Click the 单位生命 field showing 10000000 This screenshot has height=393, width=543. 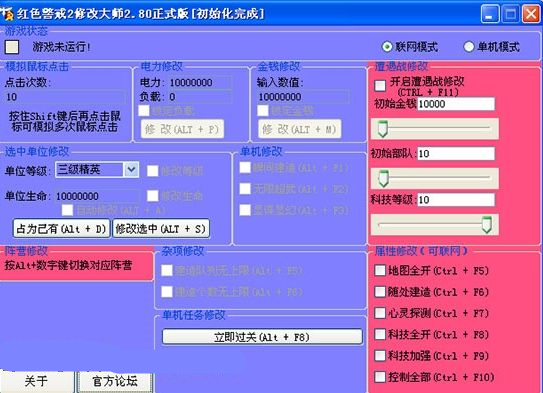(97, 196)
